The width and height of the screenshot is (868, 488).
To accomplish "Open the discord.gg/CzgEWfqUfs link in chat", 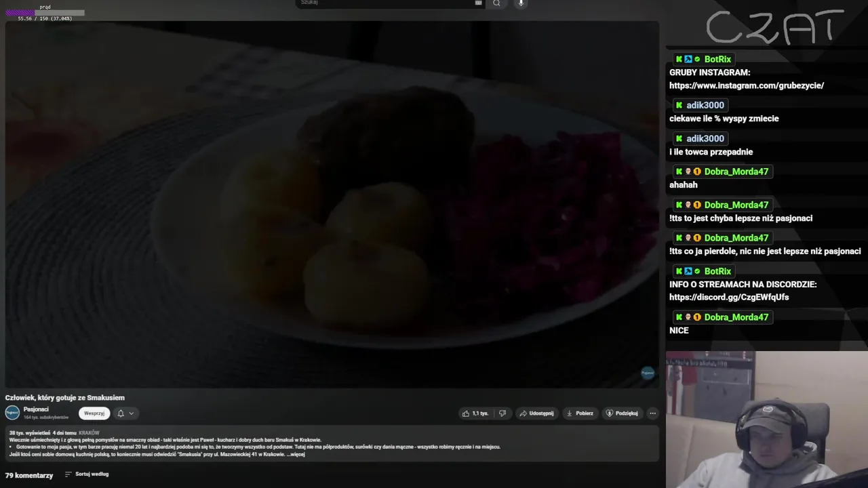I will tap(729, 298).
